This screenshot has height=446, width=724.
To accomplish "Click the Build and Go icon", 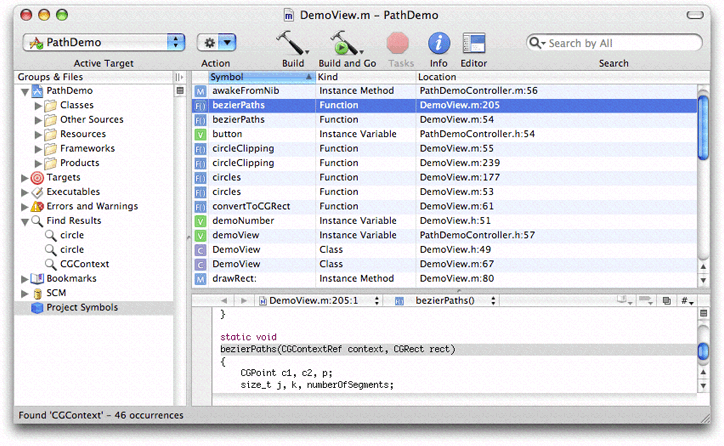I will 347,42.
